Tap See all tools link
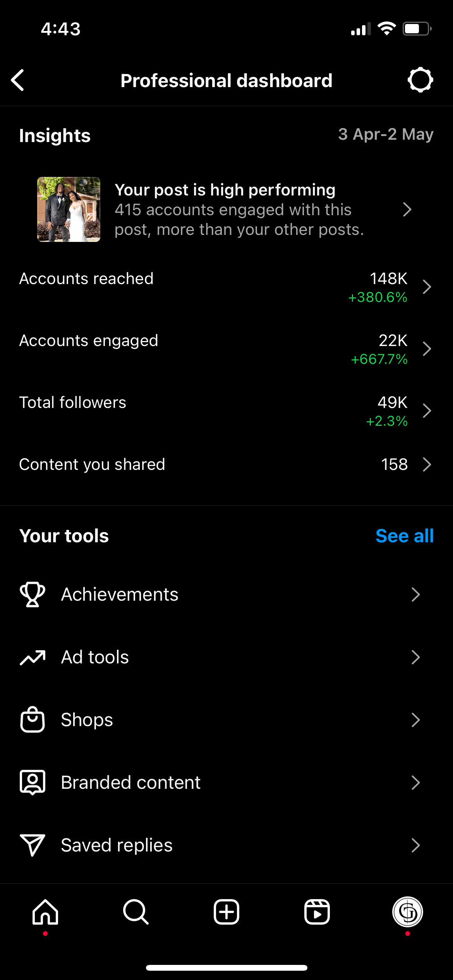Image resolution: width=453 pixels, height=980 pixels. tap(405, 536)
